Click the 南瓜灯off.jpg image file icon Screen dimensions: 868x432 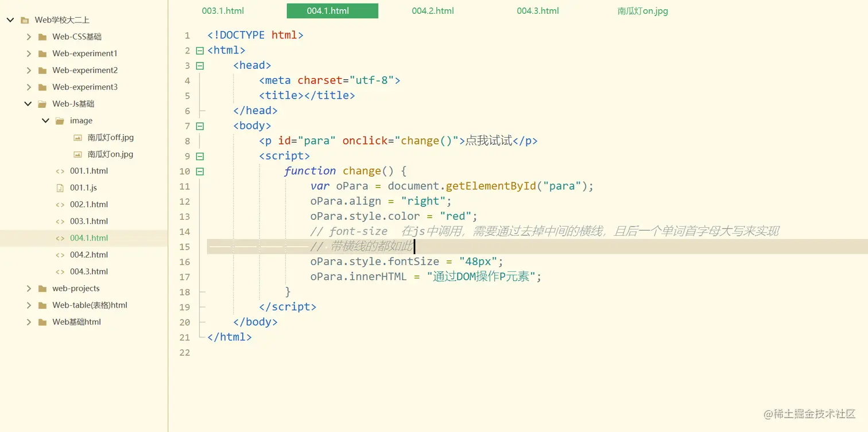click(77, 138)
